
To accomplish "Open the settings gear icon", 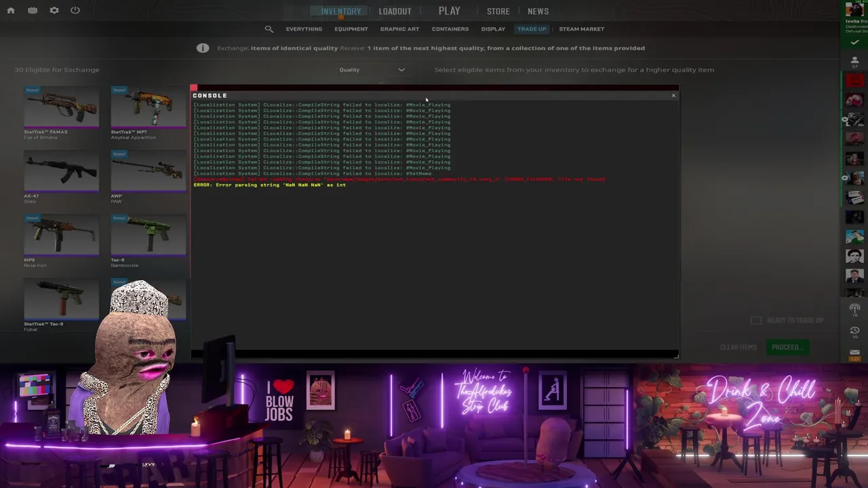I will [54, 11].
